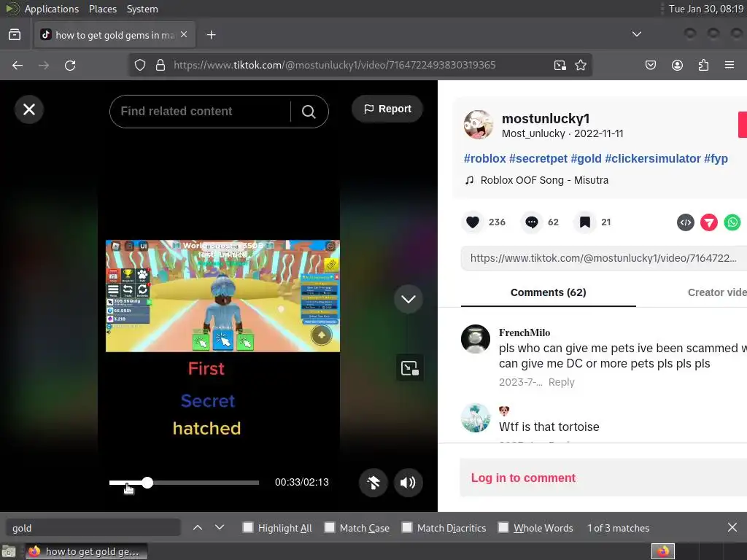Reload the TikTok page
The width and height of the screenshot is (747, 560).
click(70, 65)
